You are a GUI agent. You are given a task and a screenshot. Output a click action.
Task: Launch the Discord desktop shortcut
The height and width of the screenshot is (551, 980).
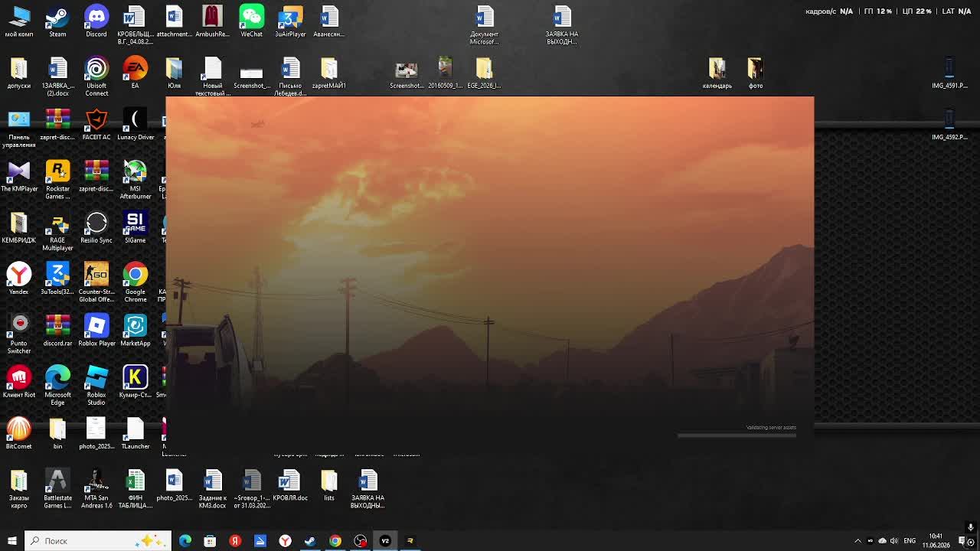click(x=96, y=21)
